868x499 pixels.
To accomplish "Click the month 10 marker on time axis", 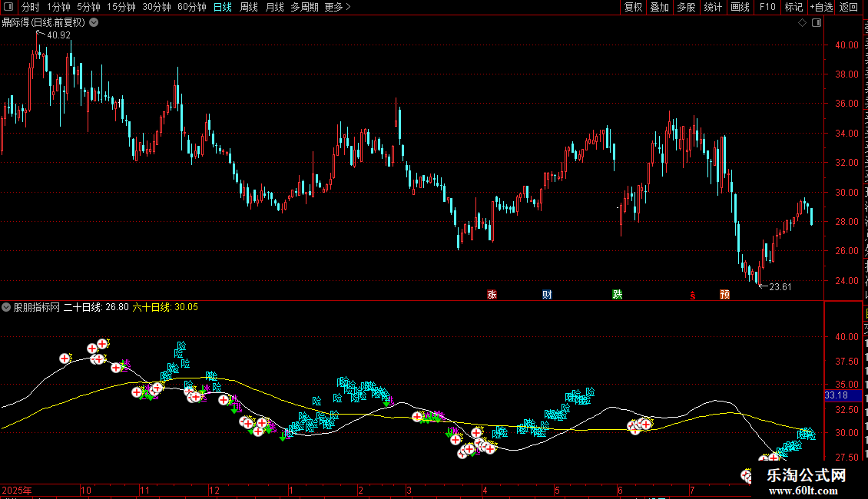I will (86, 490).
